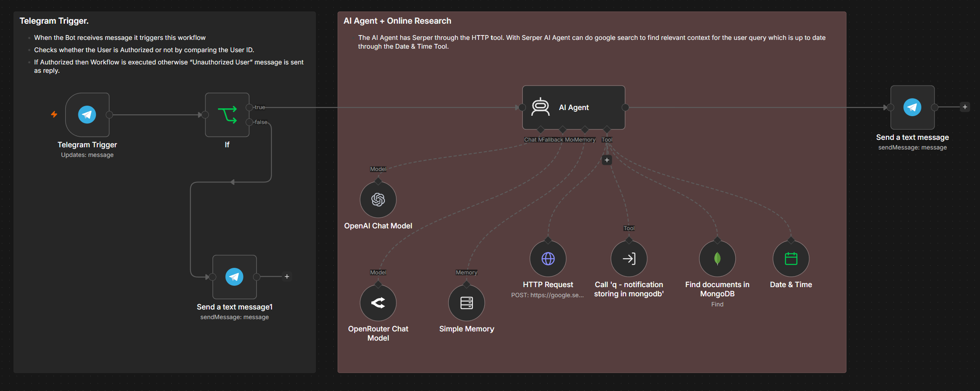Click the "POST: https://google.se..." subtitle
980x391 pixels.
pos(547,295)
